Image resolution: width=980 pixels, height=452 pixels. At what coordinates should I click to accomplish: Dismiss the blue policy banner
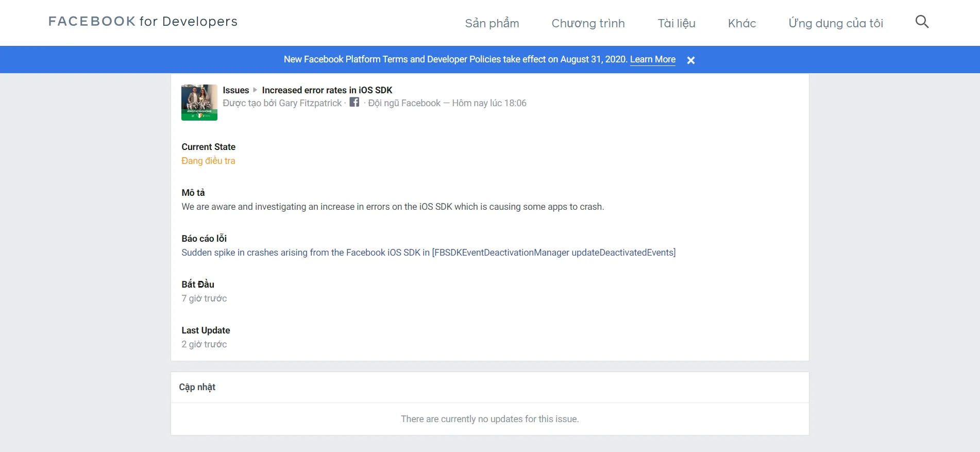pyautogui.click(x=691, y=60)
